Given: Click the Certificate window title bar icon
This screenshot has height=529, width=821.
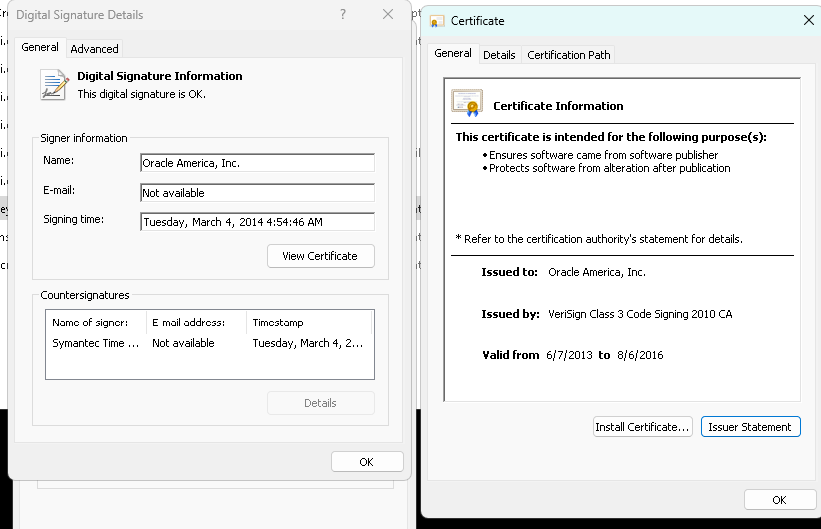Looking at the screenshot, I should click(x=437, y=21).
